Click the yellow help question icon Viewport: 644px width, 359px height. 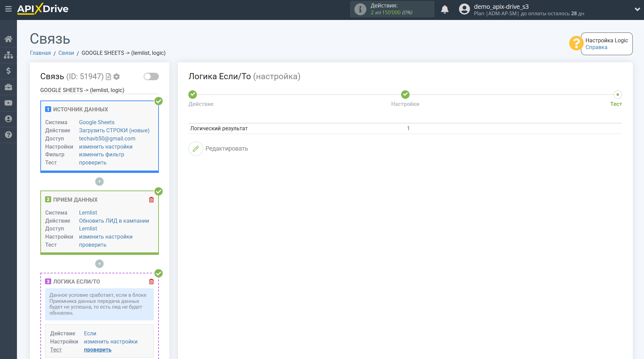pyautogui.click(x=576, y=43)
